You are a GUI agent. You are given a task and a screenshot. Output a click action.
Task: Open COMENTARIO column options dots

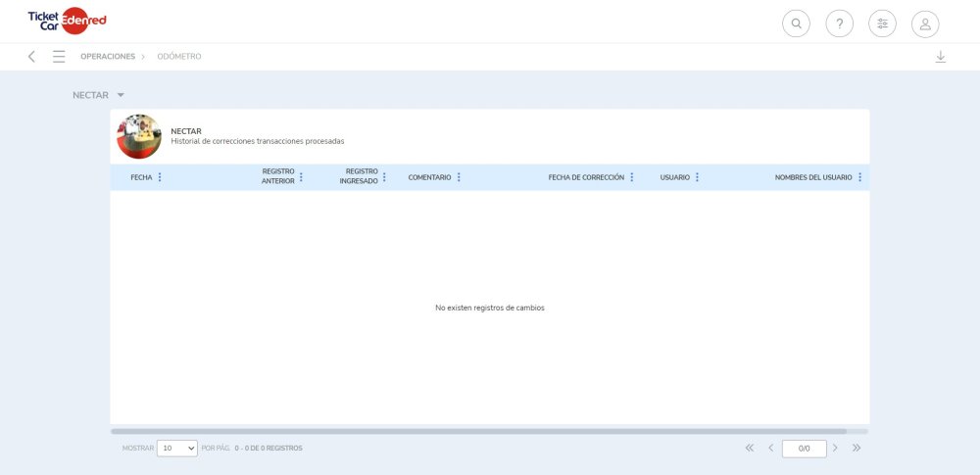coord(459,177)
